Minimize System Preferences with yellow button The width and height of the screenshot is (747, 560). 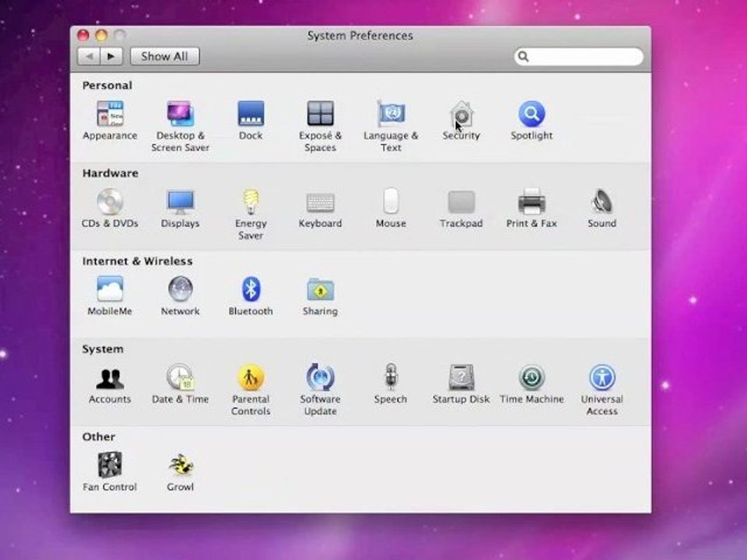coord(101,35)
